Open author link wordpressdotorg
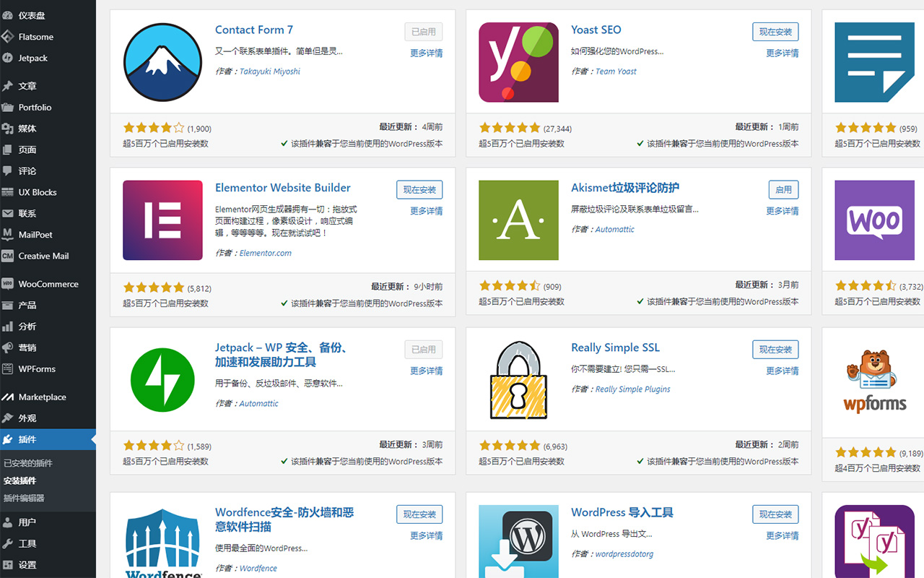 tap(624, 554)
